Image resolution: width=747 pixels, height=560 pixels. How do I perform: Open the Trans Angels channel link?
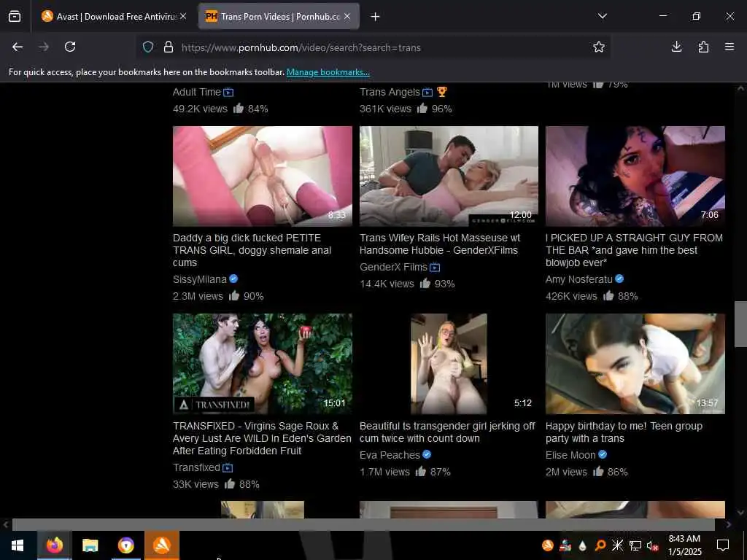[x=390, y=93]
